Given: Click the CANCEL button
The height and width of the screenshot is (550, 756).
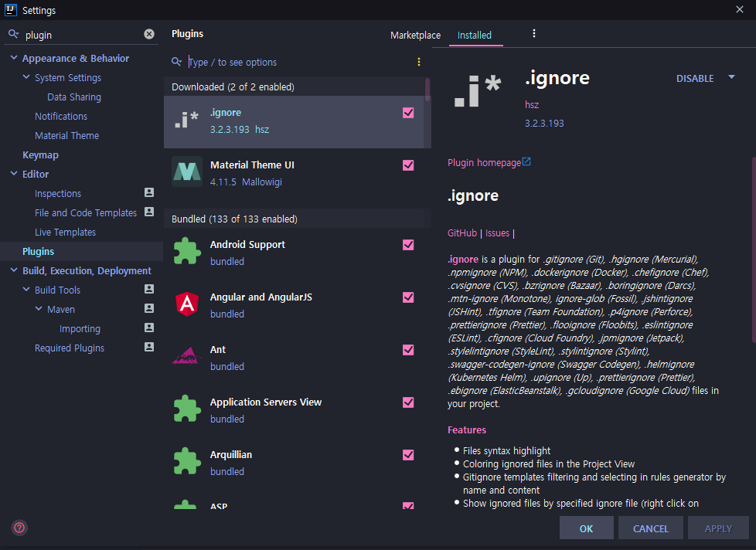Looking at the screenshot, I should pos(650,528).
